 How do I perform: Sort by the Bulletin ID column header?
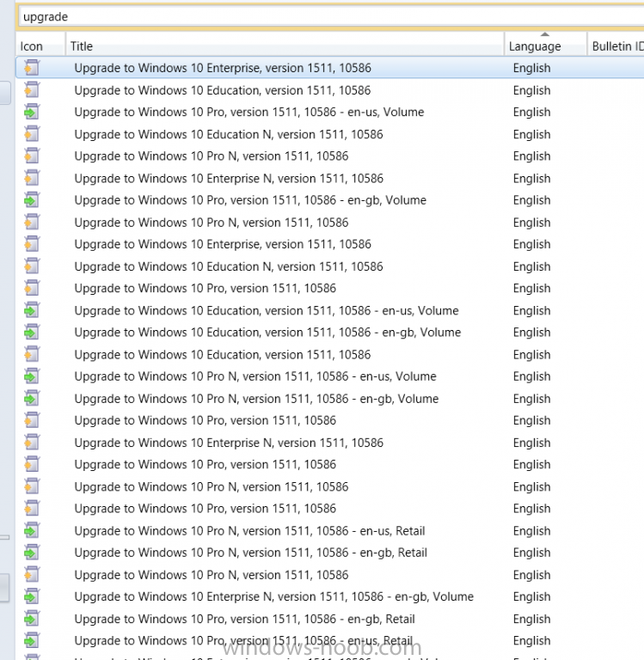[x=616, y=46]
